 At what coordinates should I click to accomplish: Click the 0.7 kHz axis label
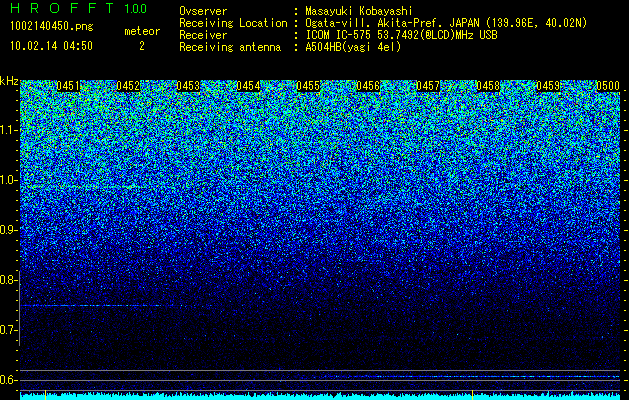tap(8, 330)
